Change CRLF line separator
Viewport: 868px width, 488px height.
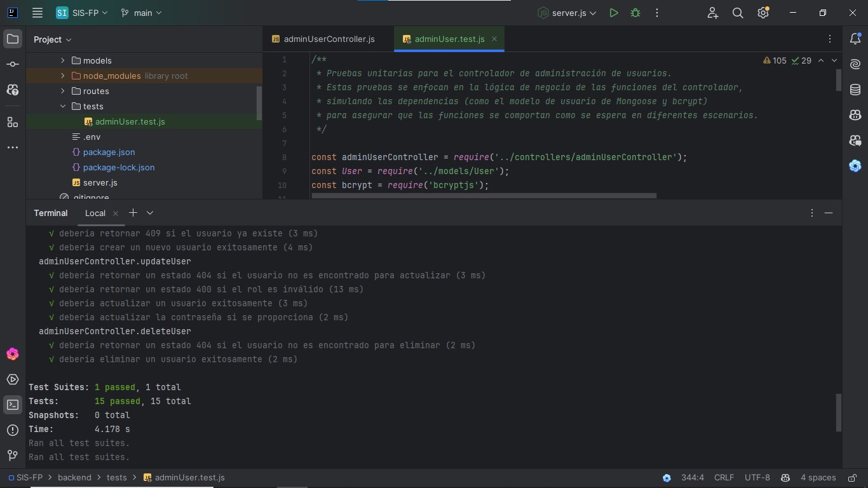click(x=724, y=477)
